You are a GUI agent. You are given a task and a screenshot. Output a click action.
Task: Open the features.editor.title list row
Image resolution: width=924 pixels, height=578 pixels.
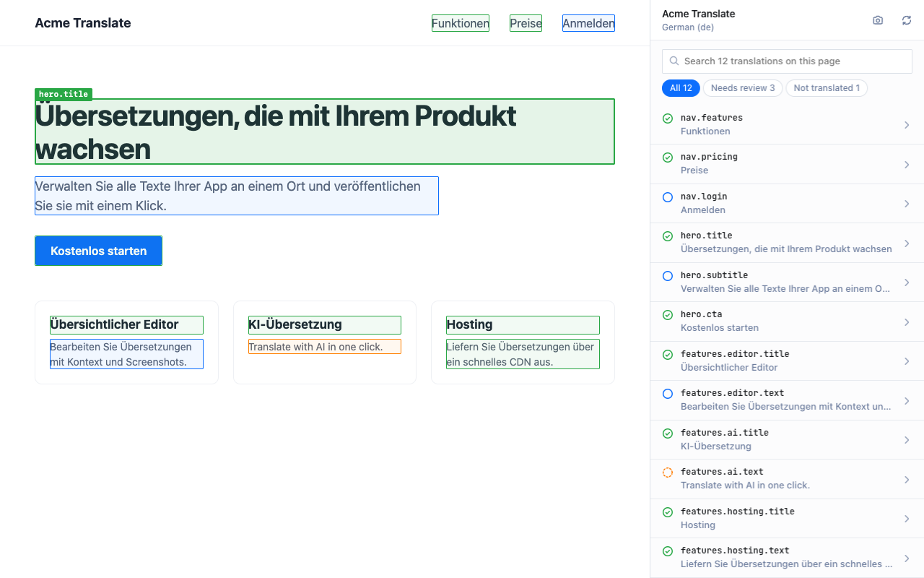click(787, 361)
